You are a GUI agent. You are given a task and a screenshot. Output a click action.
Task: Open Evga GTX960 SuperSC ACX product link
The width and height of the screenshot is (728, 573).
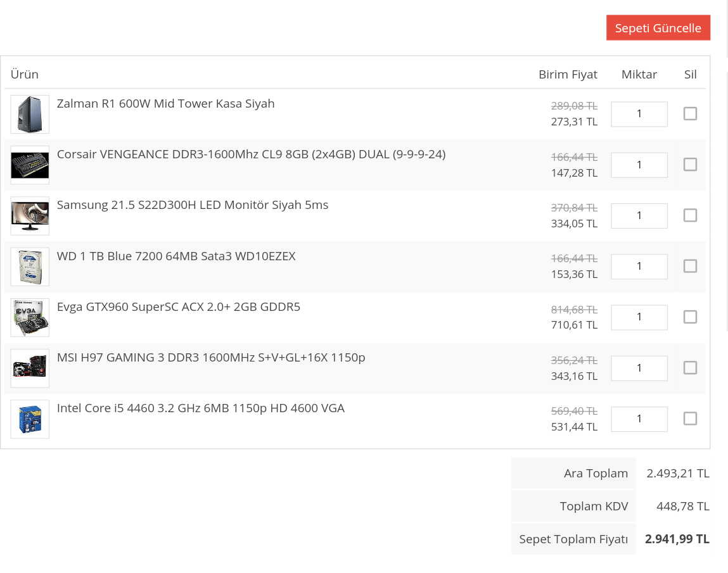pos(178,306)
